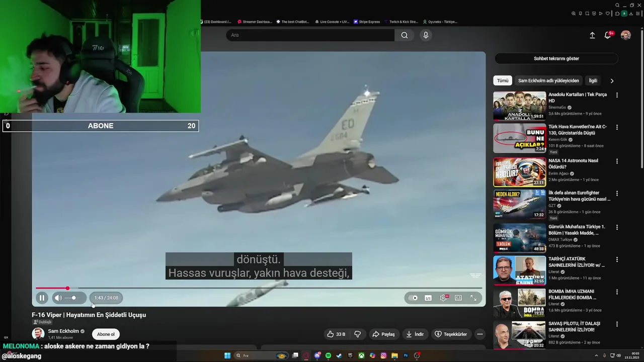This screenshot has height=362, width=644.
Task: Switch to Twitch & Kick Stre... browser tab
Action: click(x=401, y=22)
